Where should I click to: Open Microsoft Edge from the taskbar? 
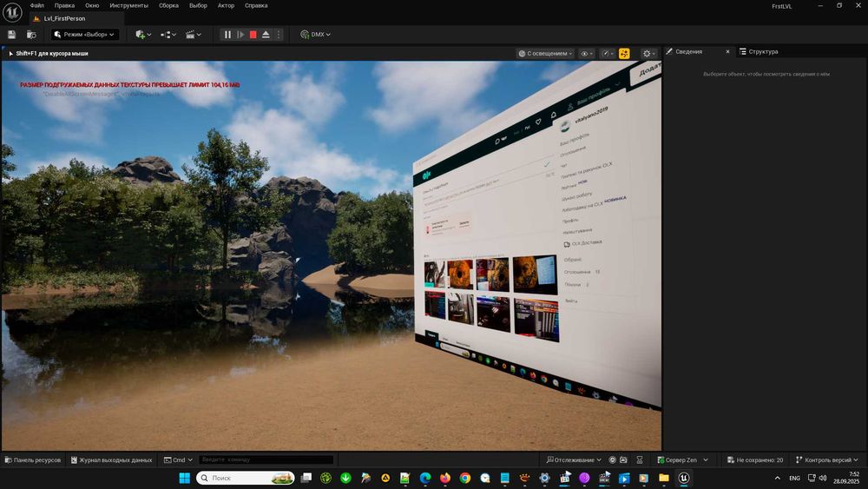pos(425,478)
